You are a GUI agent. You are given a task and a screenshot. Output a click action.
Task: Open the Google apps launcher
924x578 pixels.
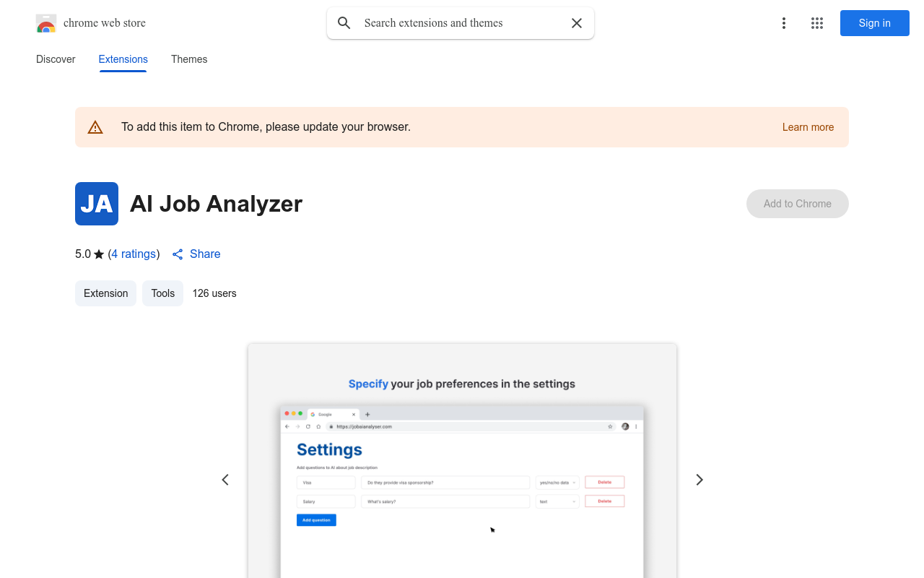point(817,23)
